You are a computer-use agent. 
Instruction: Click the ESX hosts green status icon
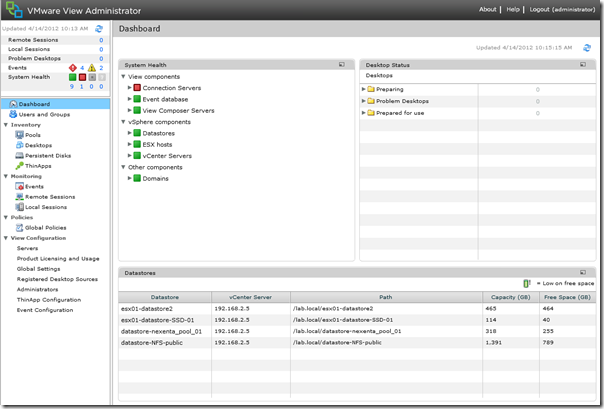tap(137, 144)
